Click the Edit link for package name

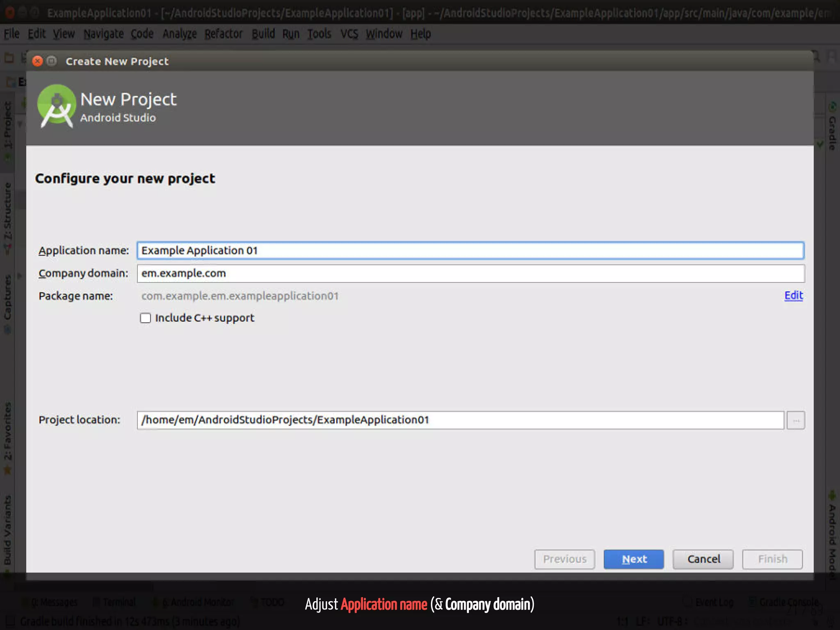tap(793, 296)
